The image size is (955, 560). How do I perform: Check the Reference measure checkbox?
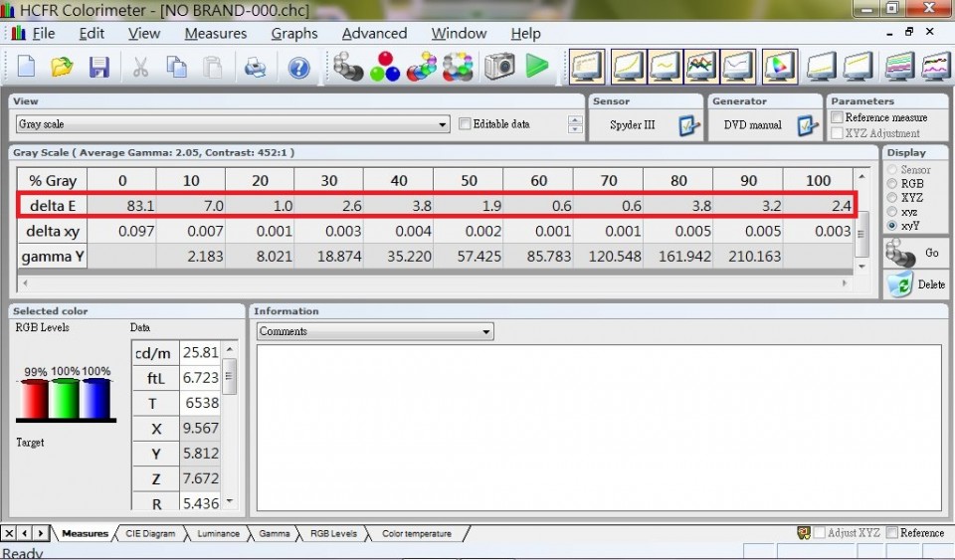coord(838,117)
